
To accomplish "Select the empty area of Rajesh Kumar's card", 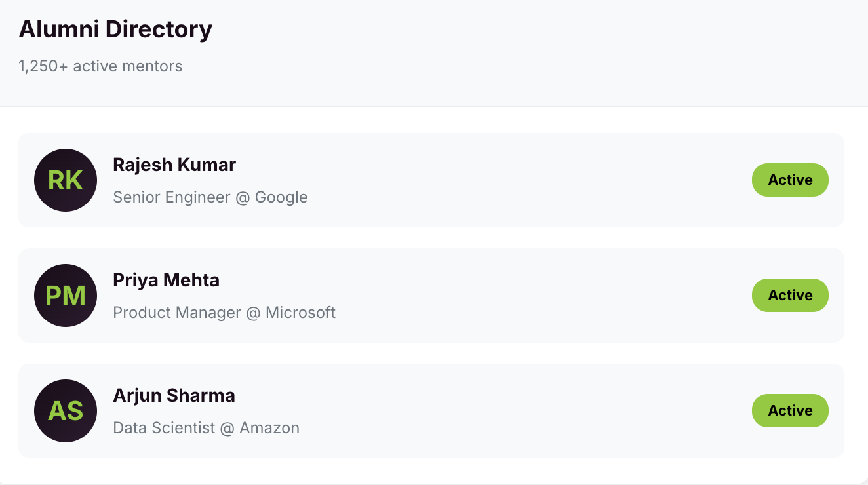I will [524, 180].
